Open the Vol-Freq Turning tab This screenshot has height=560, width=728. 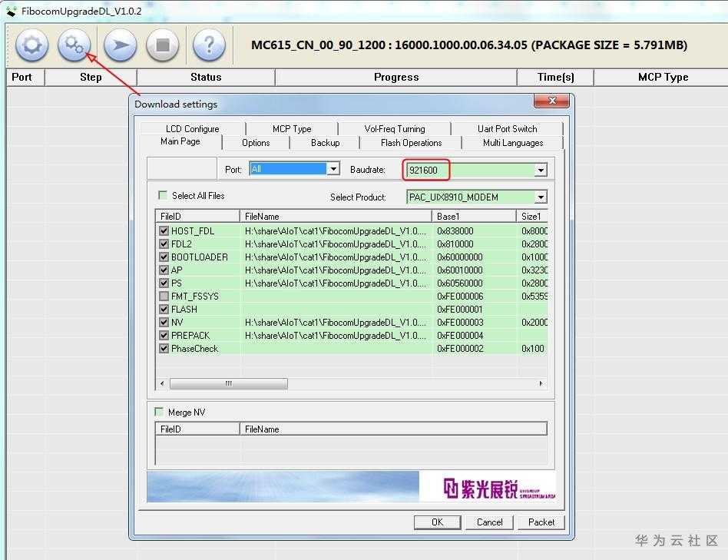point(395,128)
